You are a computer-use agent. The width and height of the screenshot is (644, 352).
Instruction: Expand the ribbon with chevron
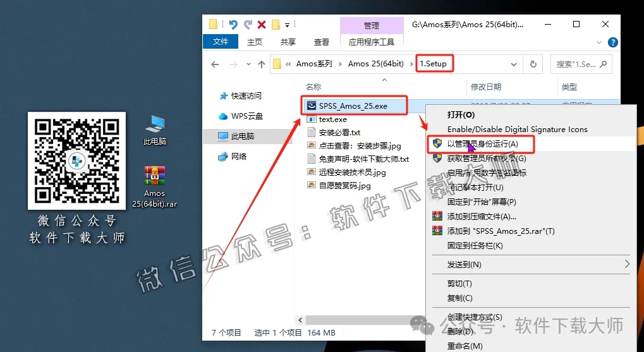click(x=599, y=42)
